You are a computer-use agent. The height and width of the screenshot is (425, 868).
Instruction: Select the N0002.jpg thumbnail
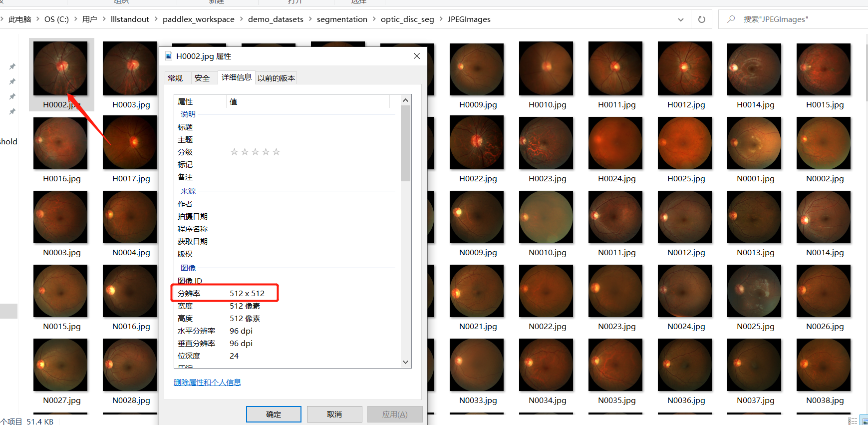tap(824, 143)
